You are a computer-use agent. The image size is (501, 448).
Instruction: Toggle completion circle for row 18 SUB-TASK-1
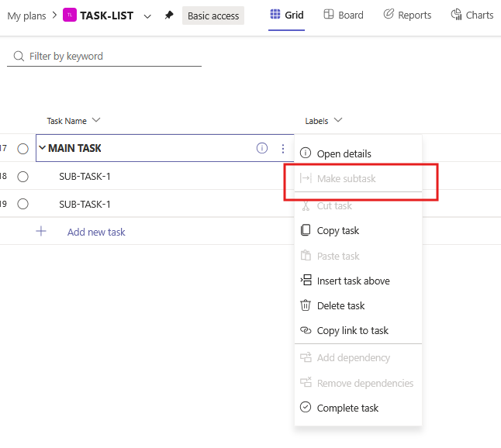(23, 177)
